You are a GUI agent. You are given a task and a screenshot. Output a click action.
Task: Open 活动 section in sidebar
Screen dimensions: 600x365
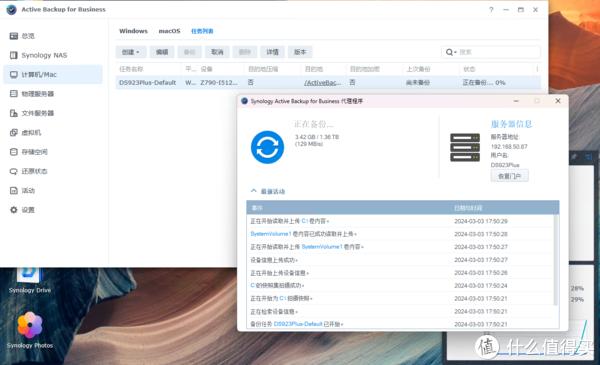[22, 191]
